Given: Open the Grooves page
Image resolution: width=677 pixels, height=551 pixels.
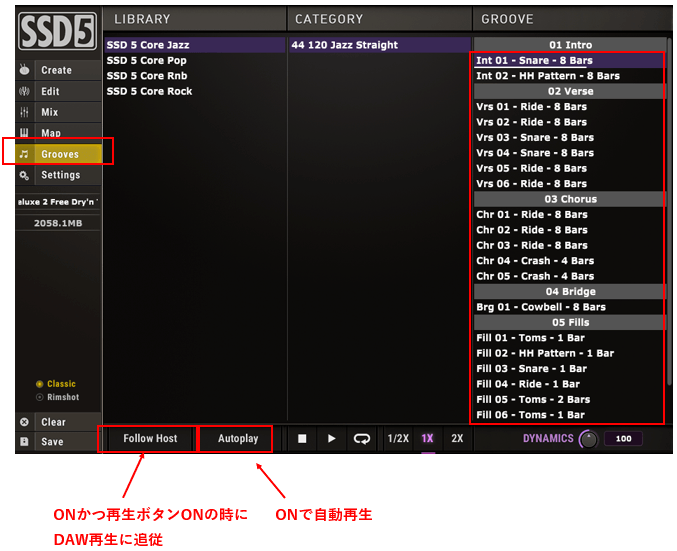Looking at the screenshot, I should 68,154.
